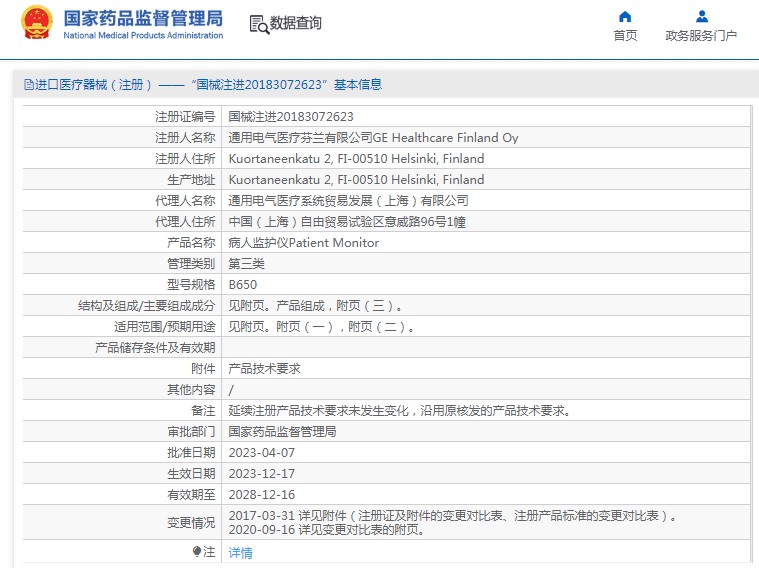Select 国家药品监督管理局 in the 审批部门 row
759x568 pixels.
pos(282,432)
